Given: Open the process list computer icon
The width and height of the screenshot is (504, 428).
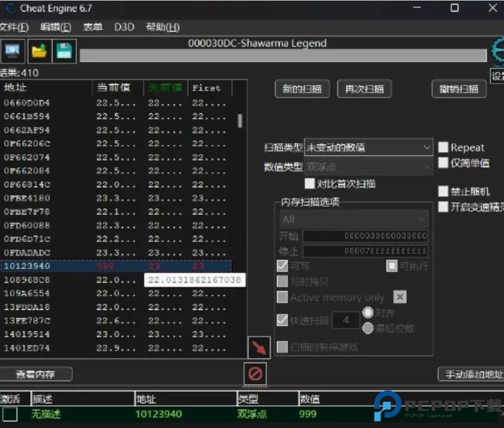Looking at the screenshot, I should point(13,51).
